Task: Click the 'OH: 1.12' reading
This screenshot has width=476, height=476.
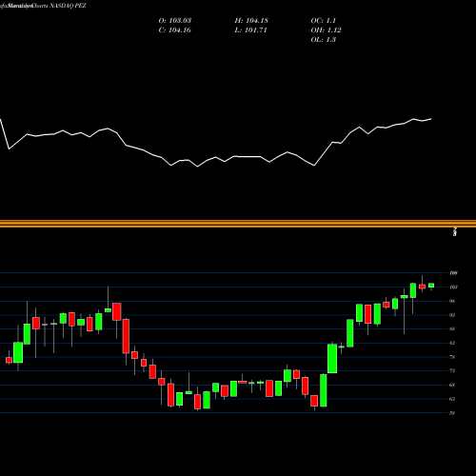Action: [326, 30]
